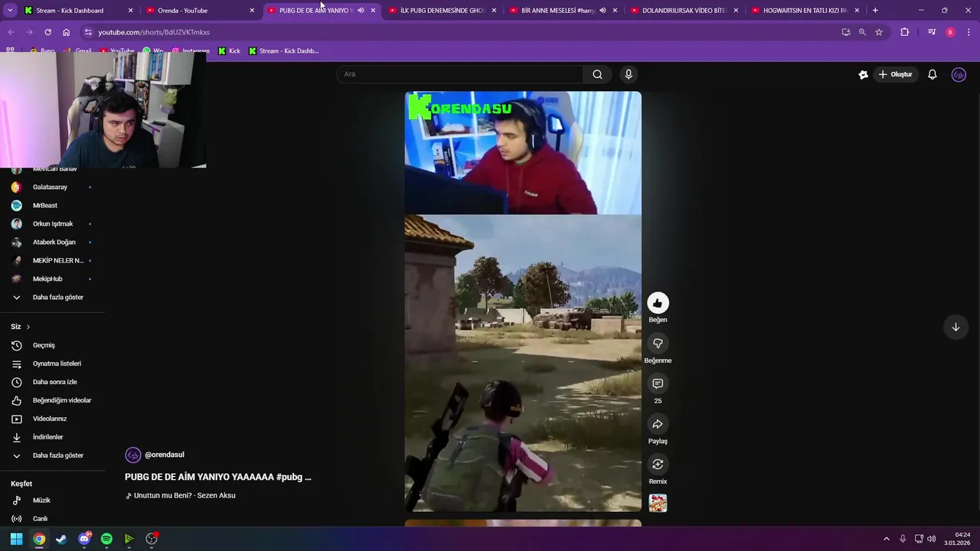
Task: Click the sparkle icon beside Oluştur
Action: click(x=863, y=74)
